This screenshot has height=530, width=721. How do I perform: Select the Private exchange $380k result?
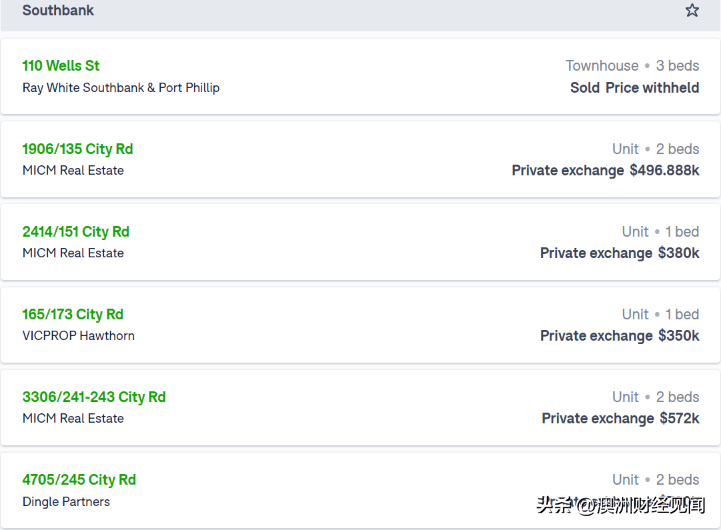pyautogui.click(x=620, y=253)
